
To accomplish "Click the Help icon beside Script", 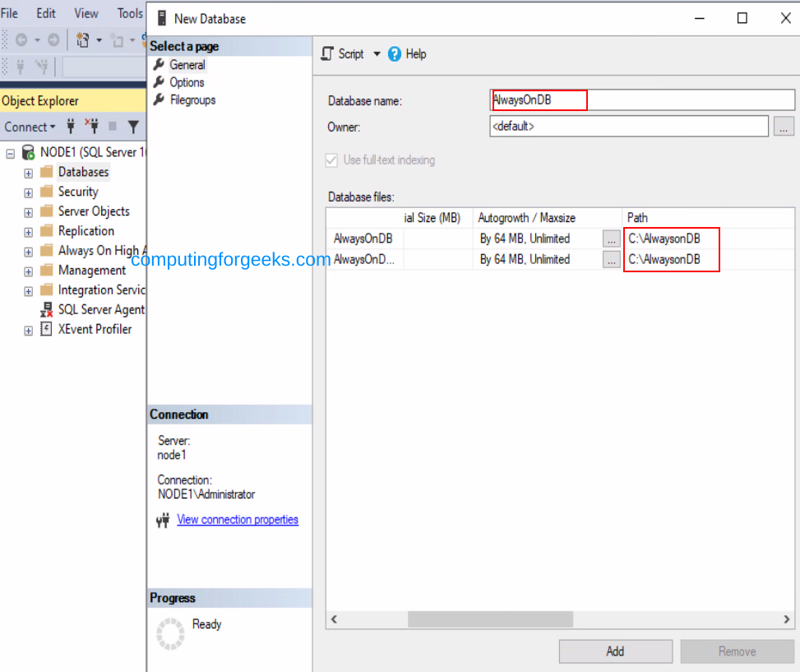I will 396,54.
